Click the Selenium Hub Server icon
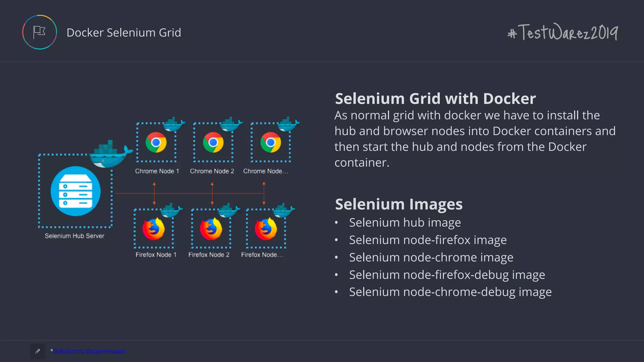The image size is (644, 362). 75,191
